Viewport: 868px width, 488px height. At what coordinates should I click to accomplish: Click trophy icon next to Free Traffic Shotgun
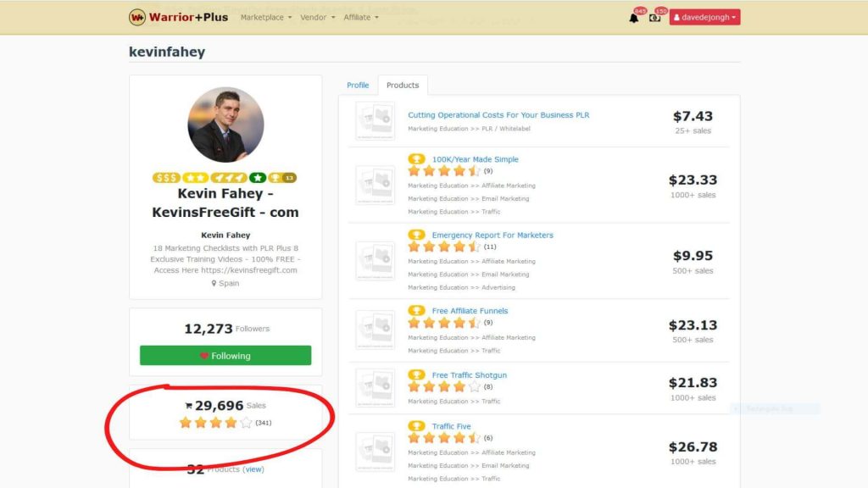416,374
